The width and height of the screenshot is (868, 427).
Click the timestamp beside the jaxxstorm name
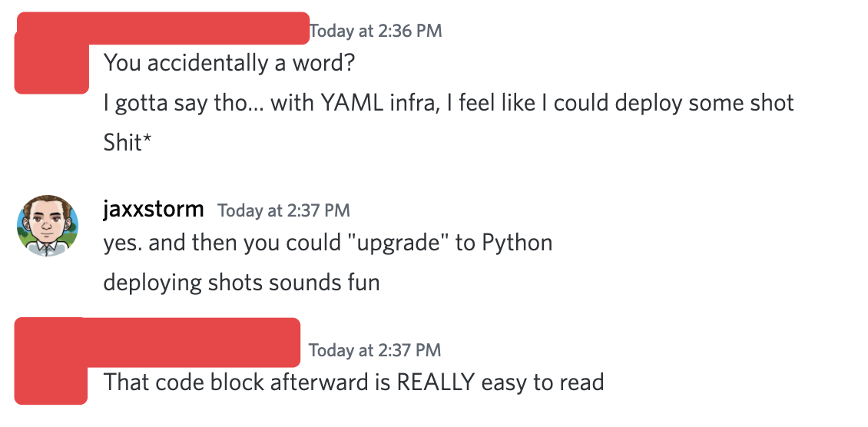[x=283, y=210]
